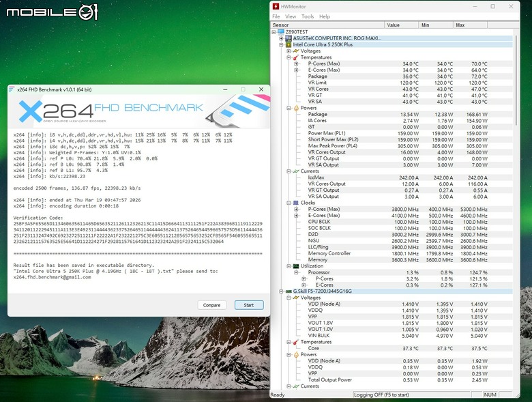
Task: Click the x264.fhd.benchmark@gmail.com address
Action: (x=53, y=277)
